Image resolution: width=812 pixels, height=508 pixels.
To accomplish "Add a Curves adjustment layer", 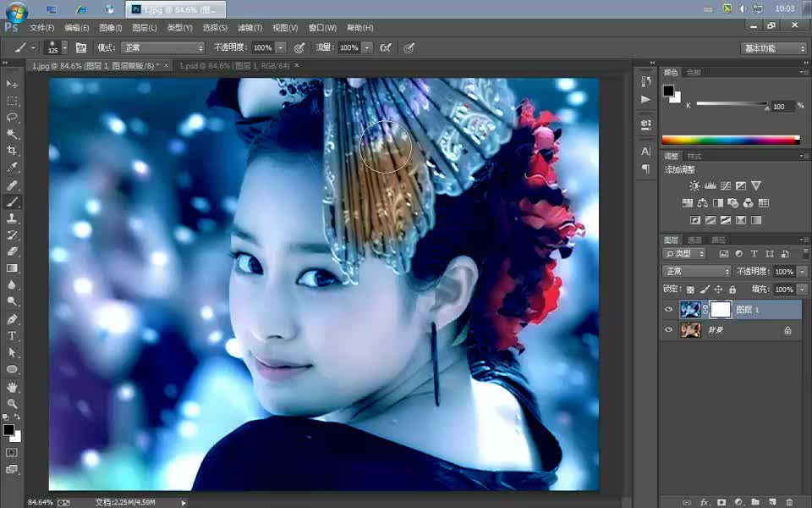I will (x=726, y=185).
